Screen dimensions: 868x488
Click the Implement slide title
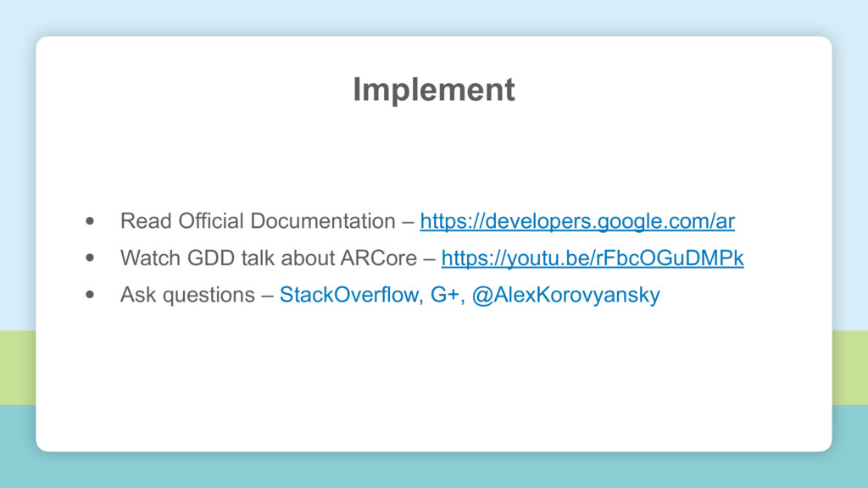click(434, 90)
